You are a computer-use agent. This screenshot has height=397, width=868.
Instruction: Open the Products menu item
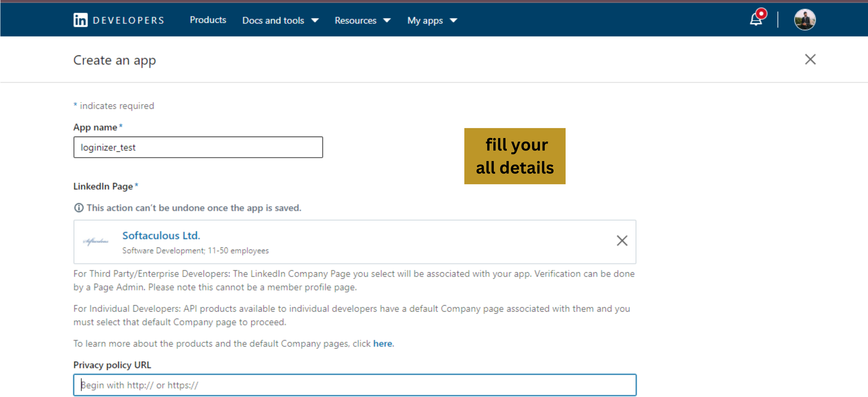tap(207, 20)
